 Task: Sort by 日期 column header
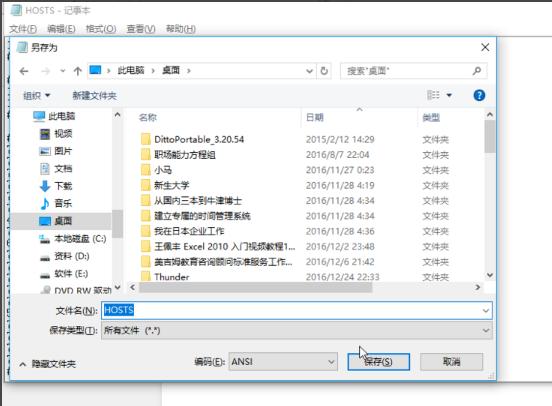pos(315,117)
